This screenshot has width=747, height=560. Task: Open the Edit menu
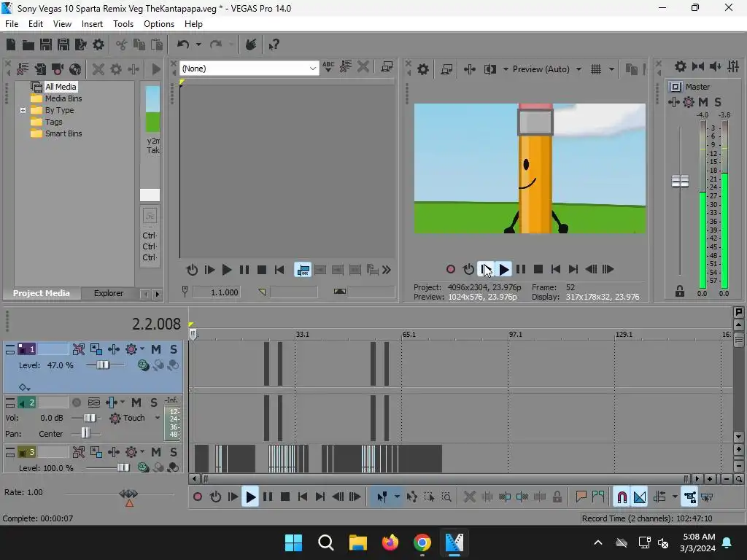click(35, 24)
